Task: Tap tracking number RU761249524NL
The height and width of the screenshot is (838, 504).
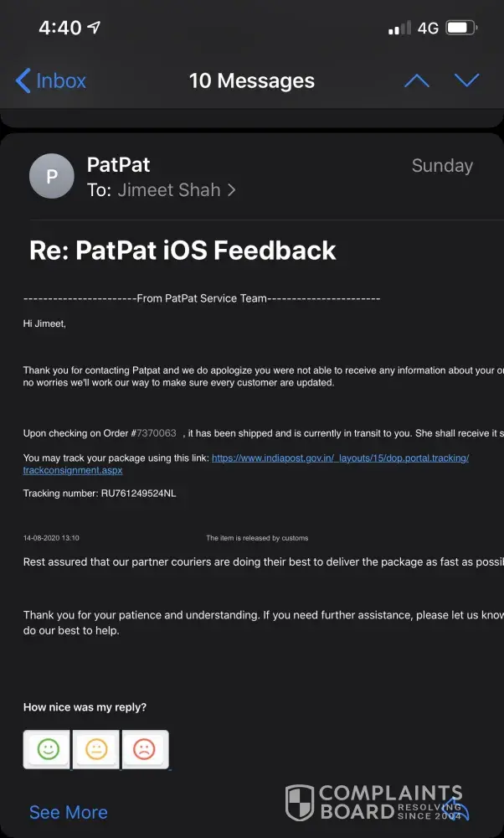Action: point(139,494)
